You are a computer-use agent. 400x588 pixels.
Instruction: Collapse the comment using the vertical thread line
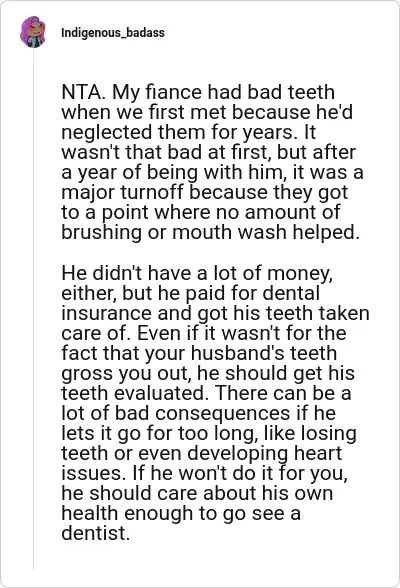[33, 310]
